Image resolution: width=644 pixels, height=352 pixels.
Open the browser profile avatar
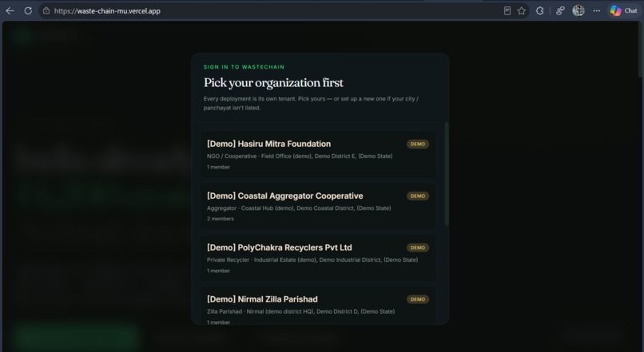click(578, 11)
